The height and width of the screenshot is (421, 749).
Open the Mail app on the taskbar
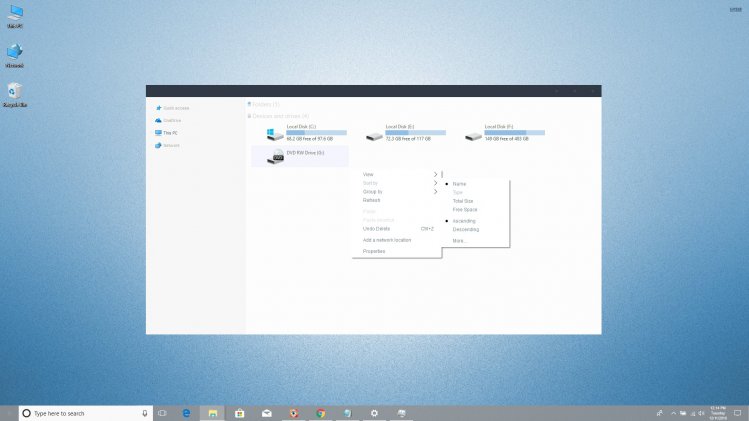click(x=267, y=413)
